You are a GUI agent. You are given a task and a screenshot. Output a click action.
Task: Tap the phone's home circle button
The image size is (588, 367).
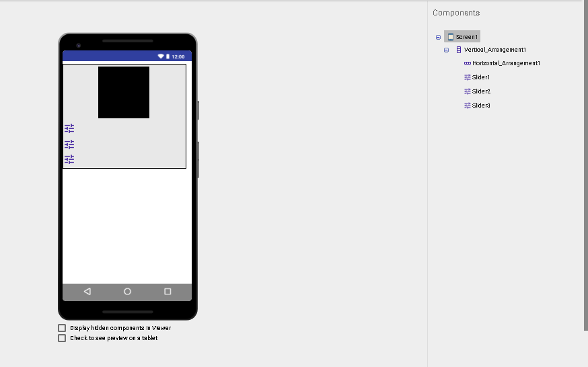coord(128,291)
